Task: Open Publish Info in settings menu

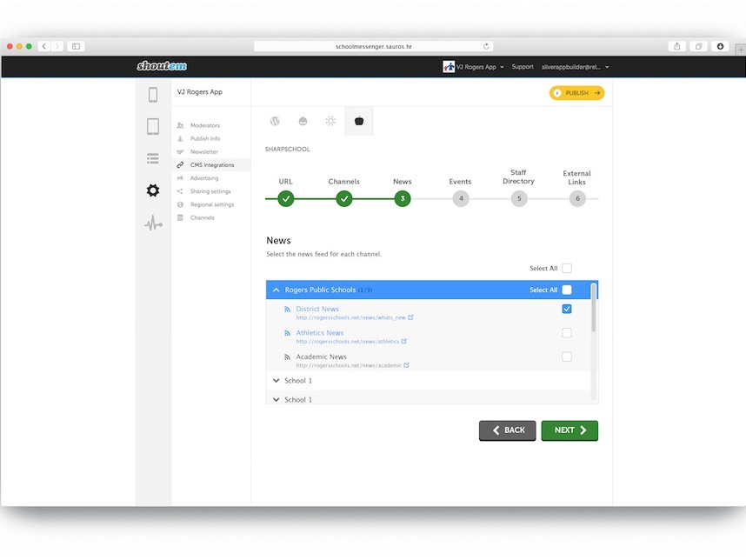Action: pos(205,138)
